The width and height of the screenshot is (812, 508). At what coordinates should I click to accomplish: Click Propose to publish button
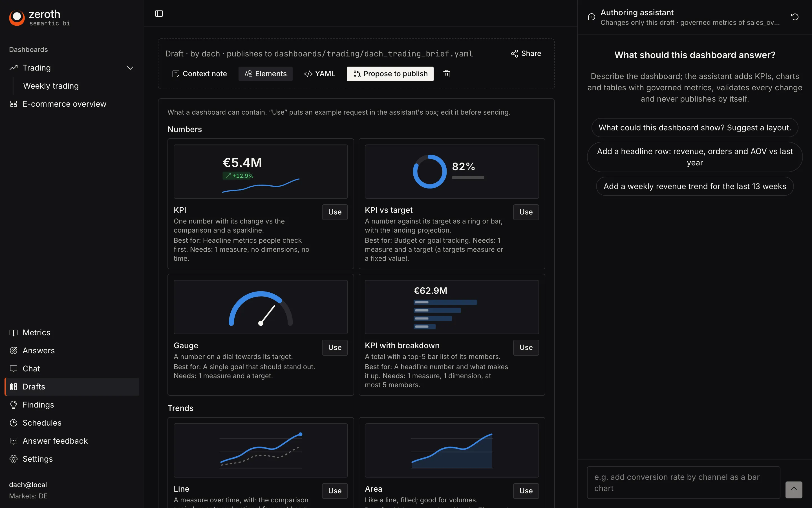(x=390, y=74)
